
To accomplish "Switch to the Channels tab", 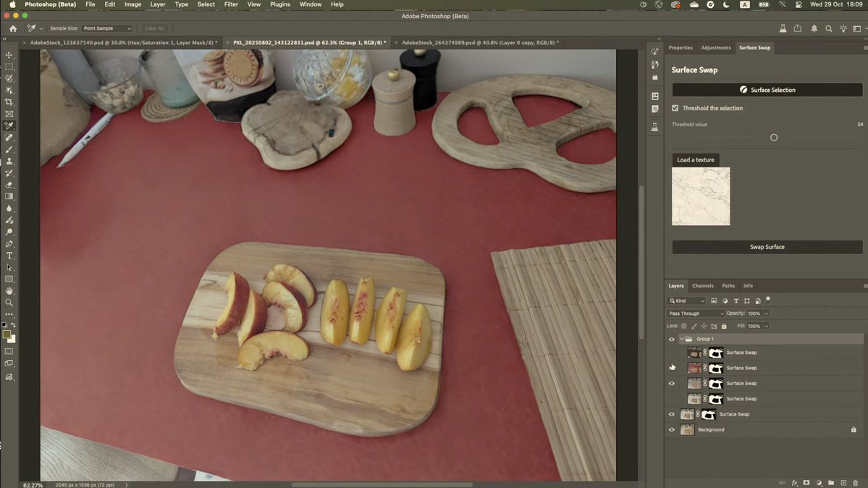I will (702, 285).
